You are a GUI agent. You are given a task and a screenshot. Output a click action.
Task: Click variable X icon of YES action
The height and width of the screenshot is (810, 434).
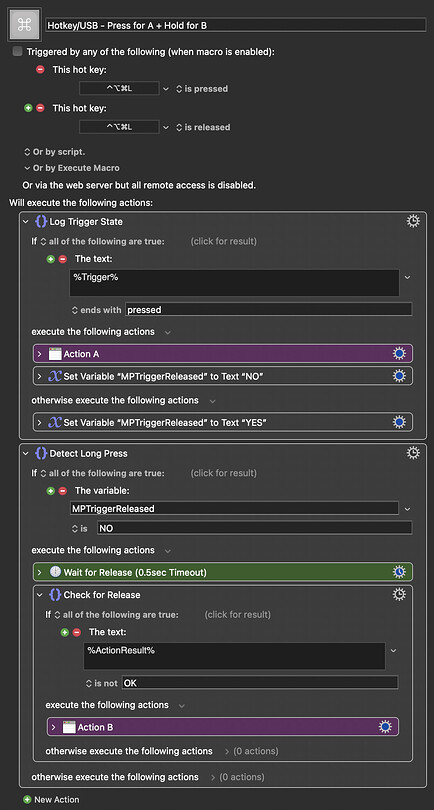(x=54, y=422)
